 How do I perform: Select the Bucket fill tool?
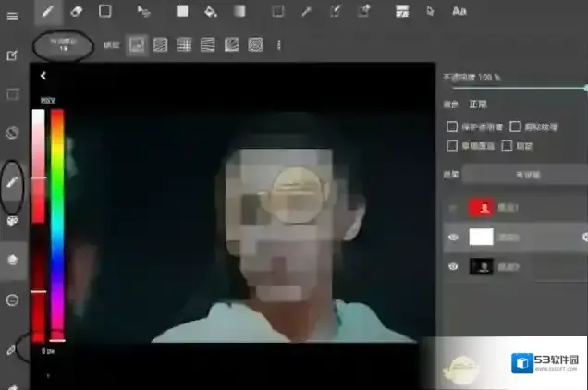click(x=210, y=11)
